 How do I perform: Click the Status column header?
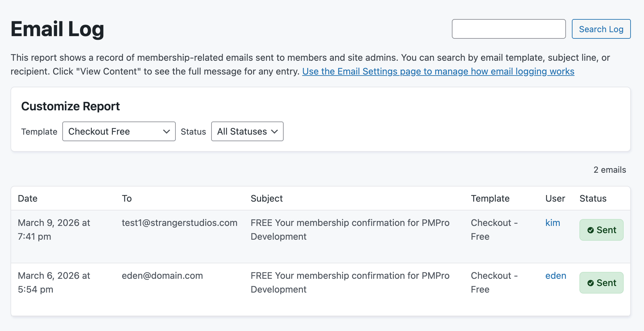click(593, 198)
